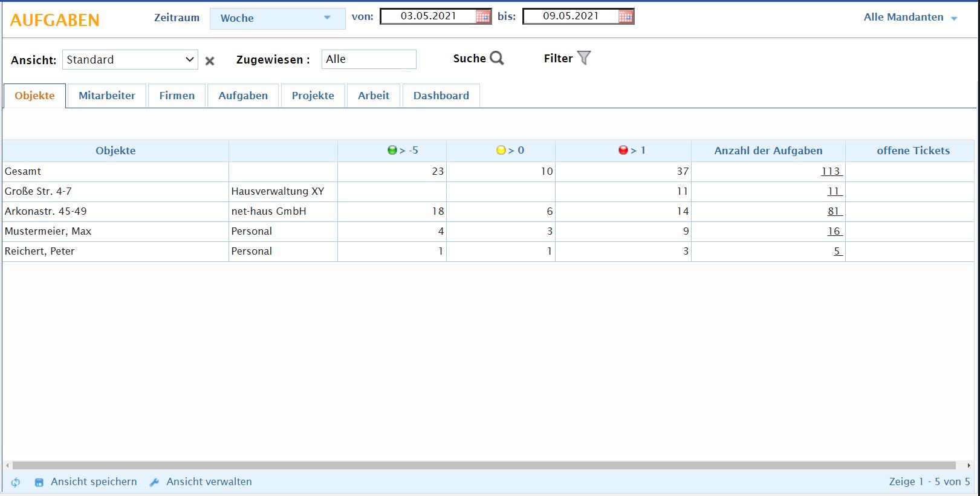This screenshot has height=496, width=980.
Task: Click the scrollbar's left arrow
Action: click(7, 466)
